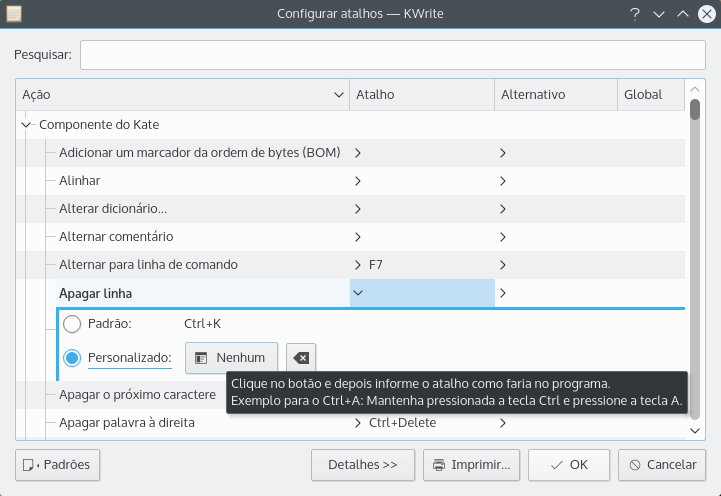Click the Nenhum custom shortcut button
Screen dimensions: 721x496
click(x=231, y=357)
